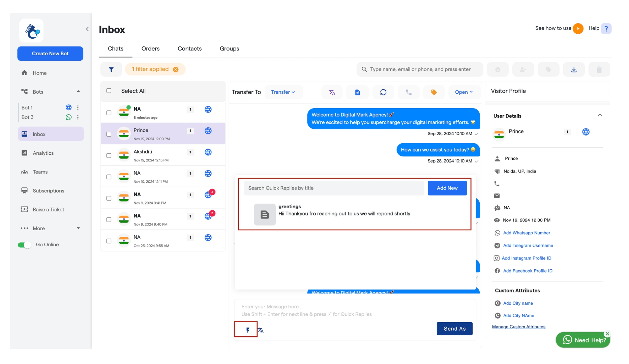Collapse the User Details section
629x364 pixels.
tap(600, 115)
